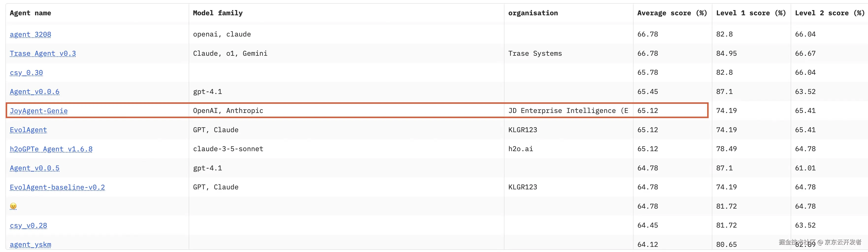Open the csy_v0.28 link
Viewport: 868px width, 252px height.
click(28, 225)
